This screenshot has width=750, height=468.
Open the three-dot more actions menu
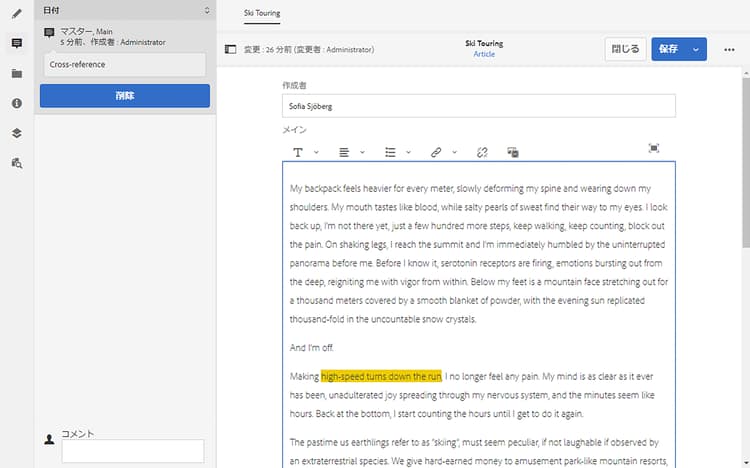729,49
